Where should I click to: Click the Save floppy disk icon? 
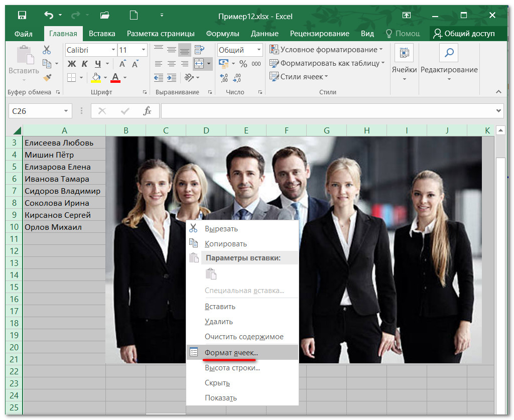click(x=23, y=15)
